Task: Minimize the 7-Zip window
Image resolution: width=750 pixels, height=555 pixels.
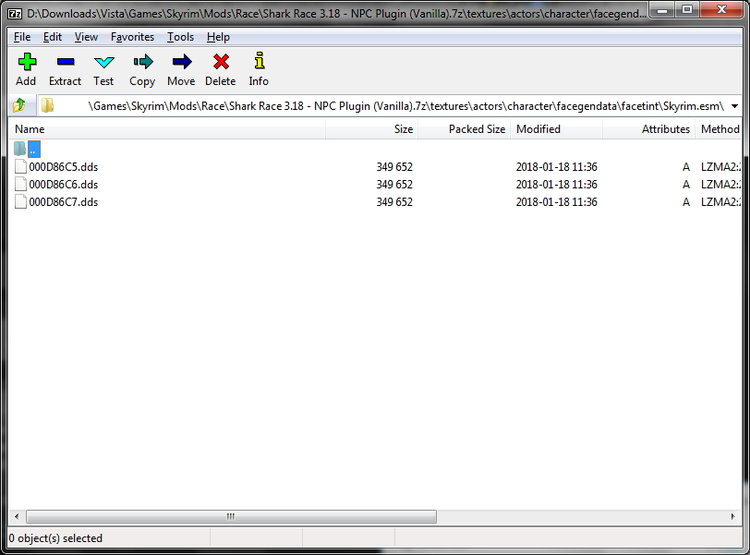Action: click(x=662, y=10)
